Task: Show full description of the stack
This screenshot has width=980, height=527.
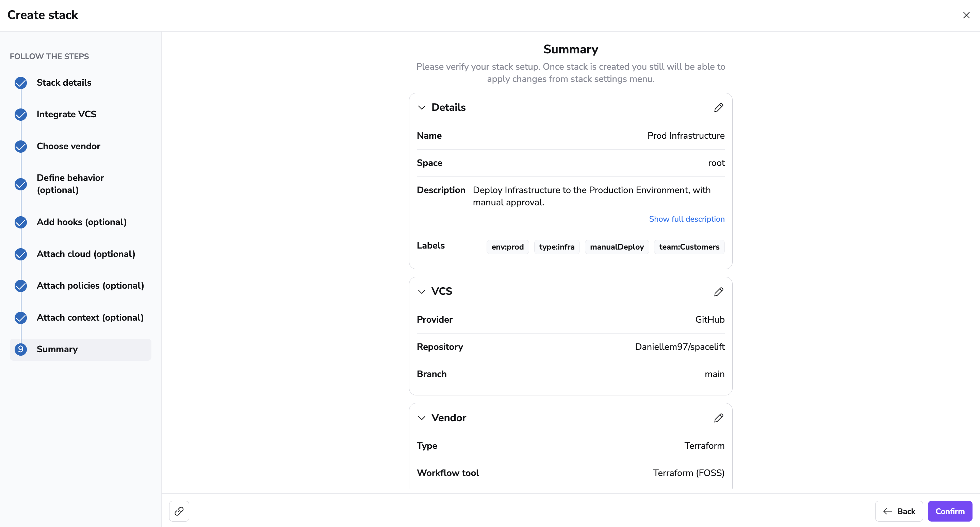Action: pos(686,219)
